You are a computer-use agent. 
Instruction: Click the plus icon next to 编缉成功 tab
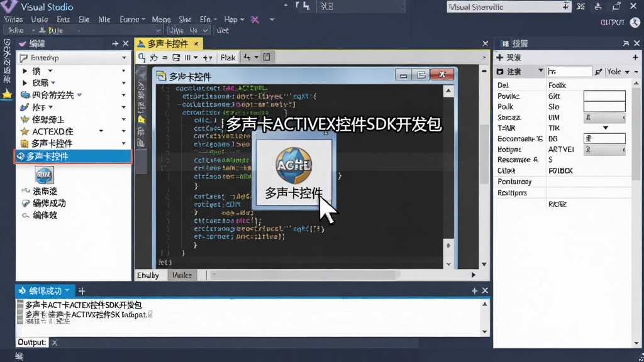(82, 291)
